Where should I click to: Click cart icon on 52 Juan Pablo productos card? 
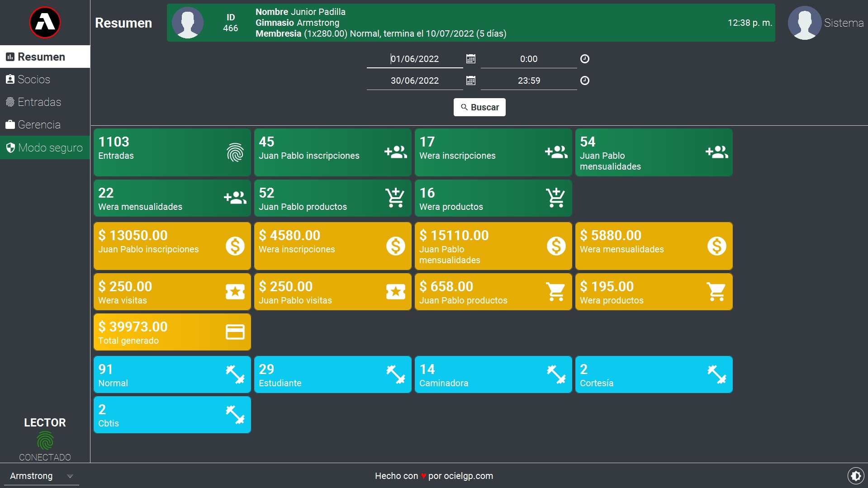[x=395, y=198]
